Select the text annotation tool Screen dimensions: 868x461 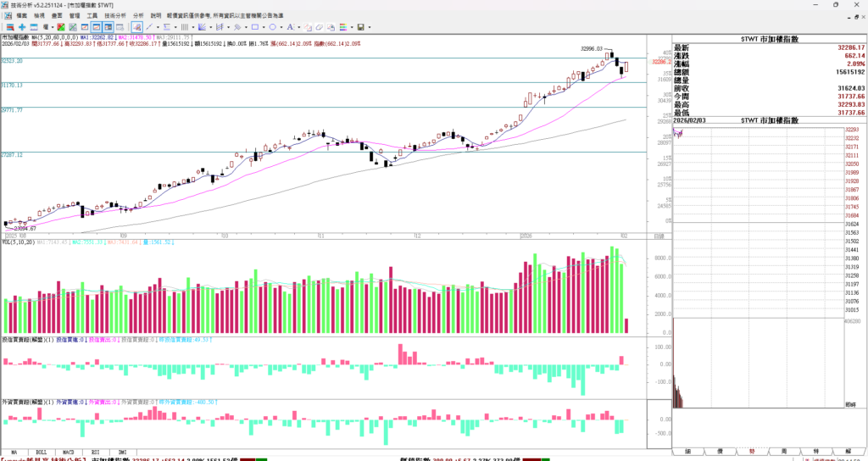coord(290,27)
